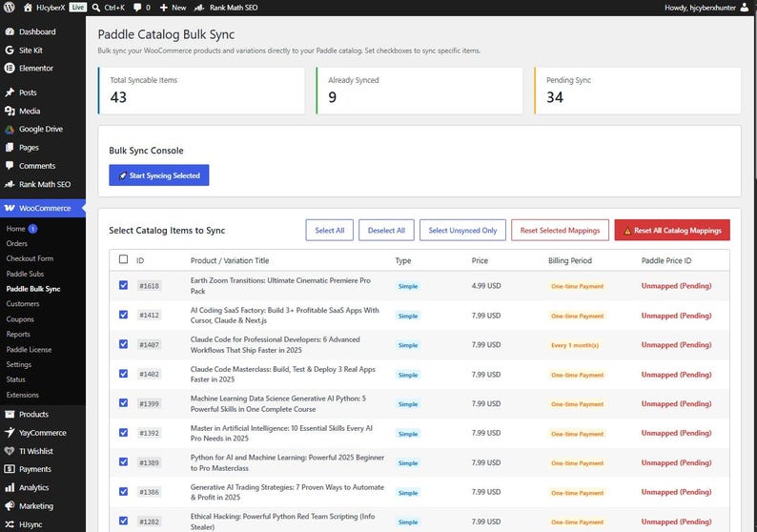Uncheck item #1399 Machine Learning Data Science
Image resolution: width=757 pixels, height=532 pixels.
[124, 403]
